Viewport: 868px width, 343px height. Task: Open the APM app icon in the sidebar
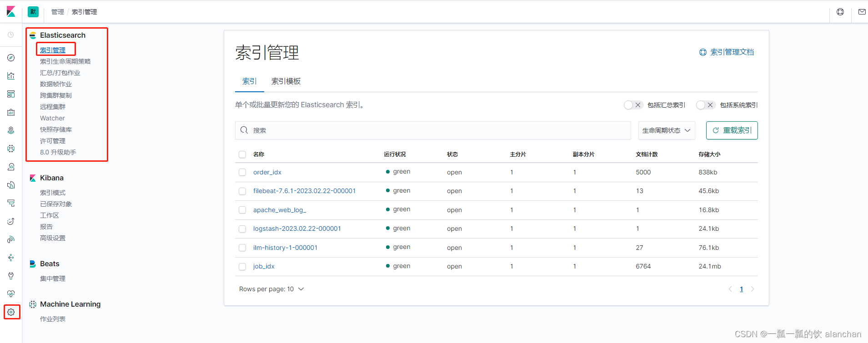(x=11, y=203)
